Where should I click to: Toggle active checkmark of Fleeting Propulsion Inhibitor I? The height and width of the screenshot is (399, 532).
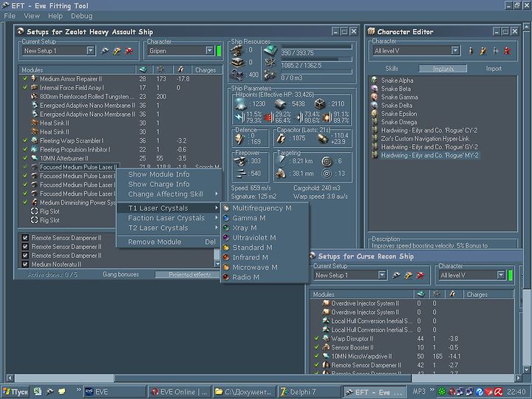[x=25, y=149]
